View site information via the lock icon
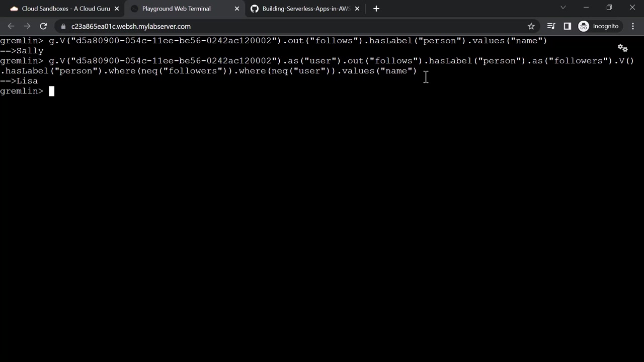 click(63, 26)
